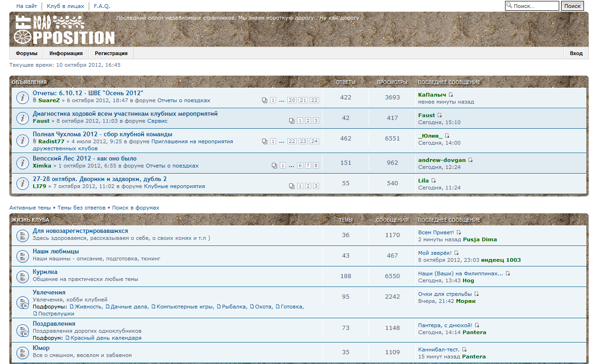This screenshot has height=364, width=598.
Task: Open F.A.Q. link in top bar
Action: [102, 6]
